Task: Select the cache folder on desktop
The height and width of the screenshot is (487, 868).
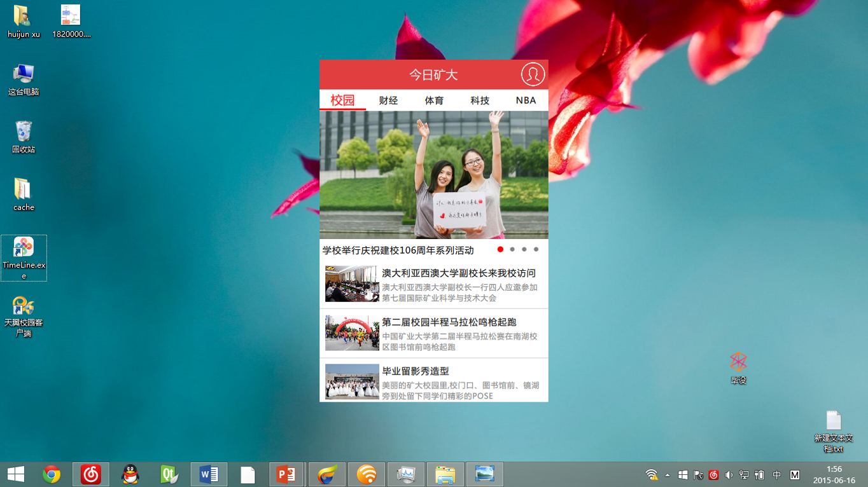Action: pyautogui.click(x=24, y=195)
